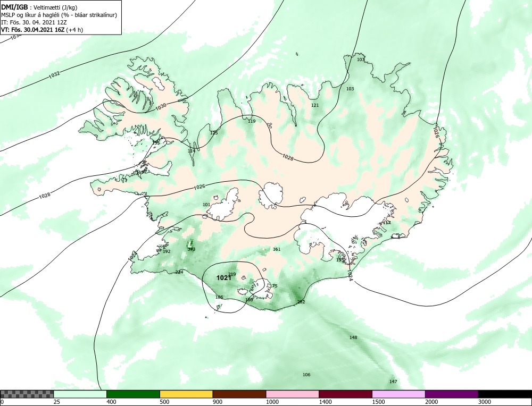Click the '192' CAPE value
Image resolution: width=532 pixels, height=406 pixels.
click(x=167, y=251)
